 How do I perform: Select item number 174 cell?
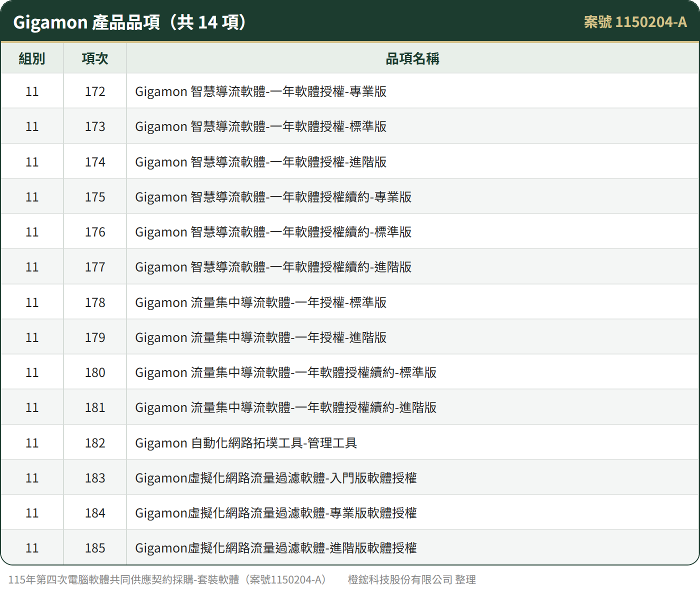[x=95, y=162]
